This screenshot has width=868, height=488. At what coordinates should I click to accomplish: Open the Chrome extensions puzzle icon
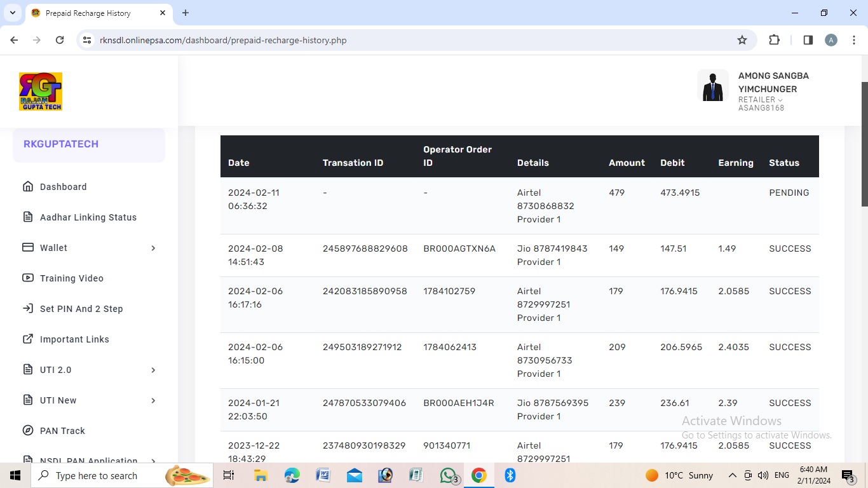(774, 40)
